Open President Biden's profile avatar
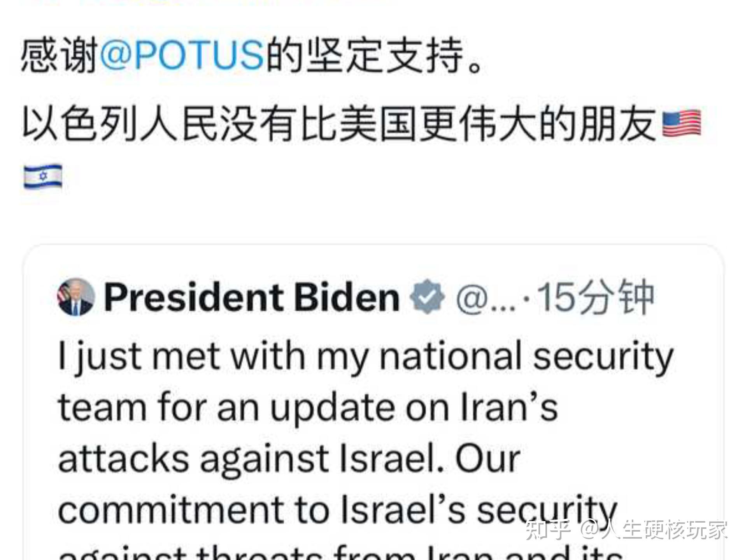This screenshot has width=747, height=560. [x=76, y=297]
